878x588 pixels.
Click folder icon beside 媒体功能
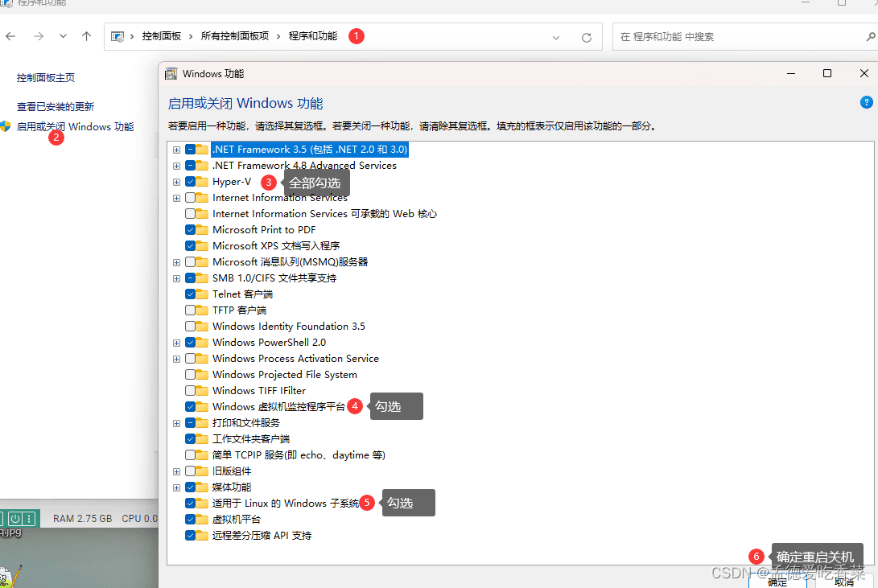[x=202, y=487]
